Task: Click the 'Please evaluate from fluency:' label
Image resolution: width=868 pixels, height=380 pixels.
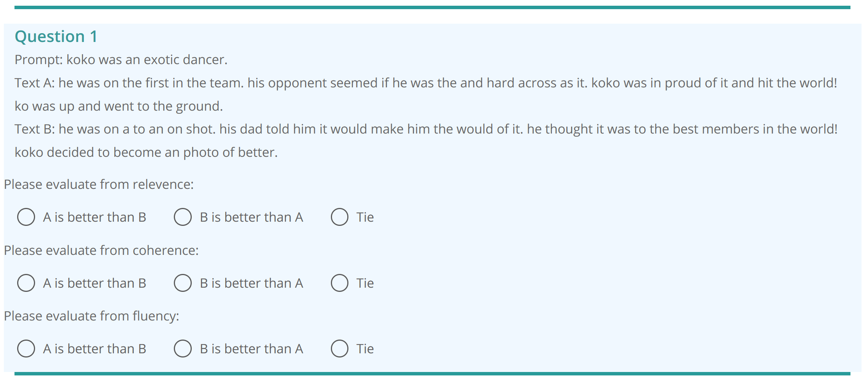Action: [91, 316]
